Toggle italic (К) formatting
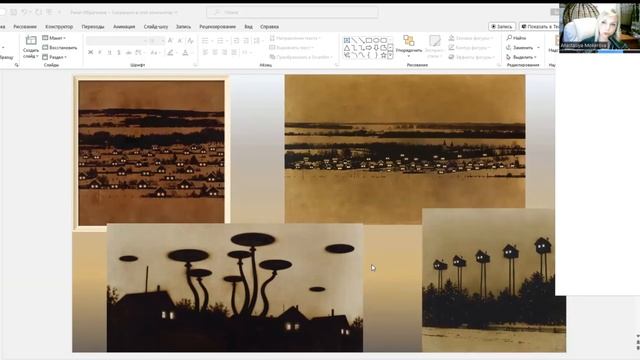This screenshot has height=360, width=640. tap(100, 52)
